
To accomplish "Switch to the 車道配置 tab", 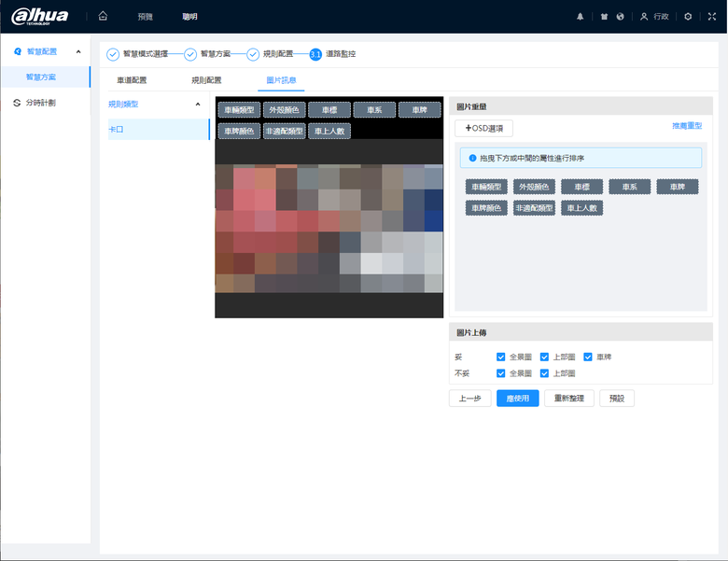I will coord(132,80).
